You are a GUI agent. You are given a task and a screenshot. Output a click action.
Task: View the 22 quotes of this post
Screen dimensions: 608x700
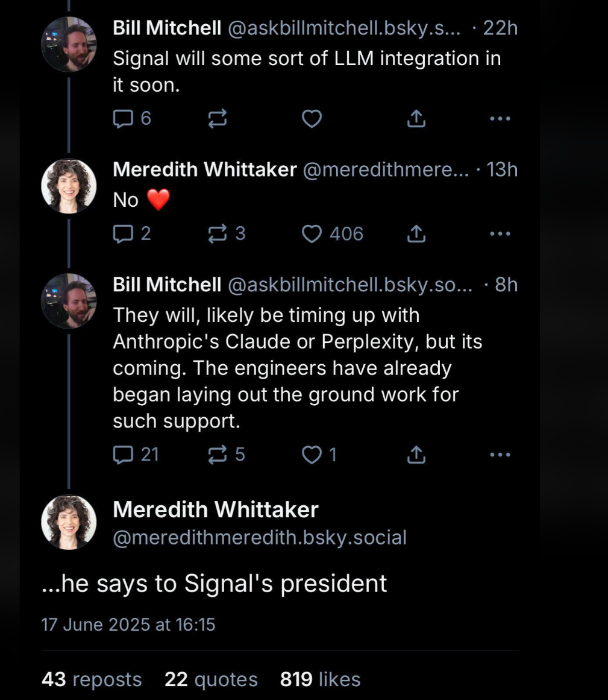pos(211,680)
